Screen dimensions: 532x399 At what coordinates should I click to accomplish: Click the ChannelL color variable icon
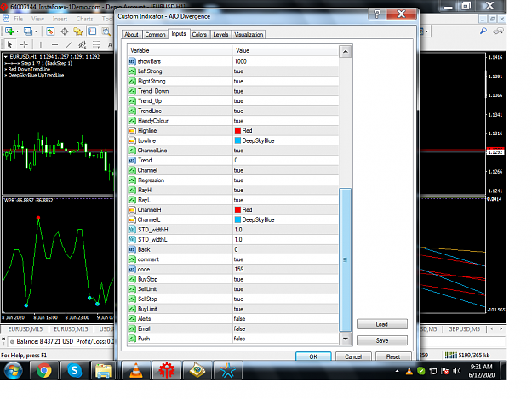click(x=132, y=219)
